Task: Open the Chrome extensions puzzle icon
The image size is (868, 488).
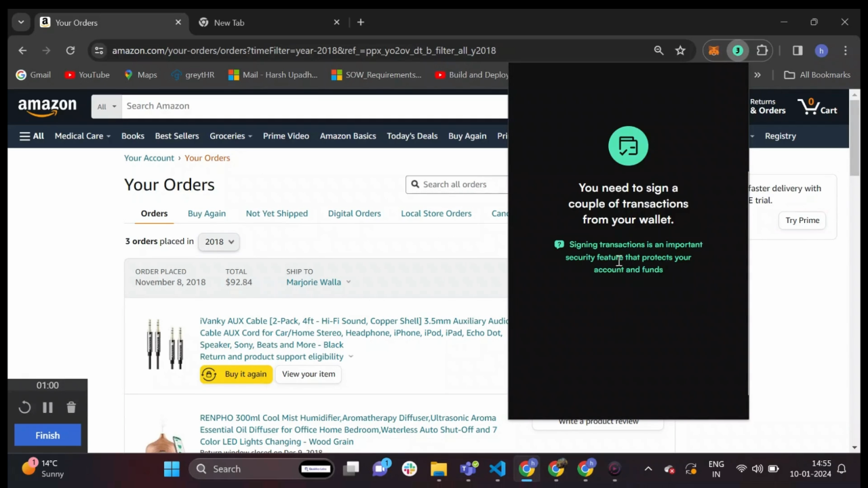Action: 762,51
